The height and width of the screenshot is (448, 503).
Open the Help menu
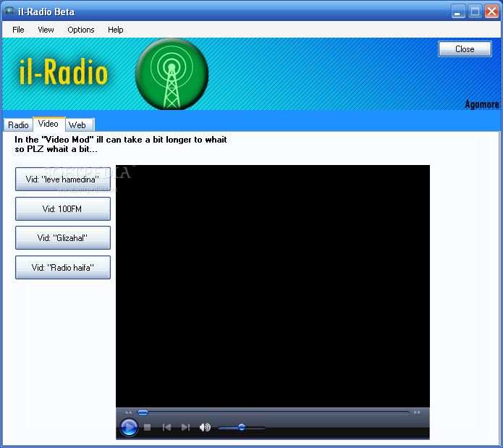pos(116,30)
